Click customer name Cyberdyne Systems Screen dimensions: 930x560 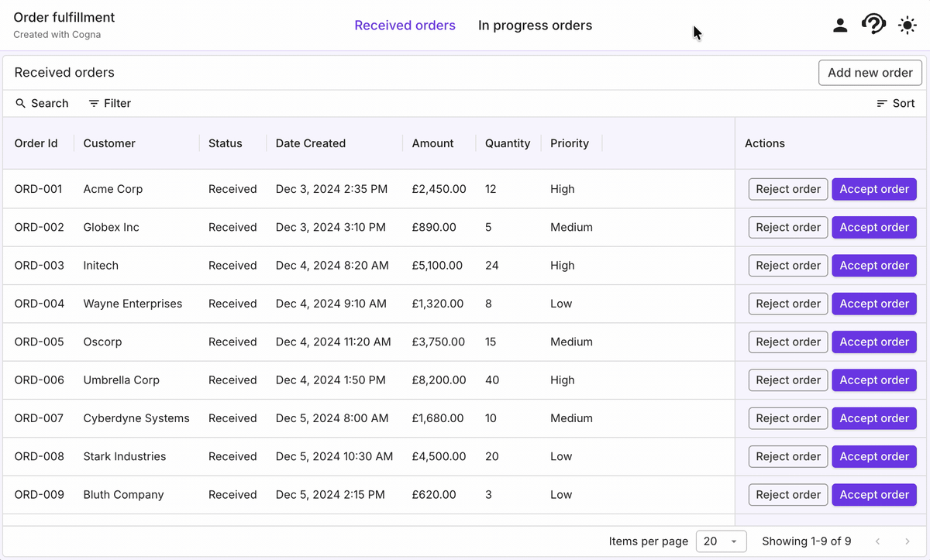(x=136, y=418)
